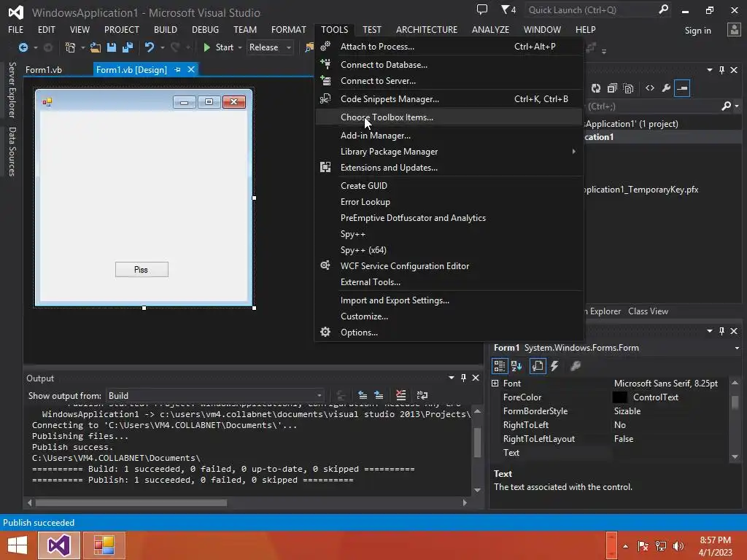The height and width of the screenshot is (560, 747).
Task: Pin the Output panel
Action: click(x=463, y=378)
